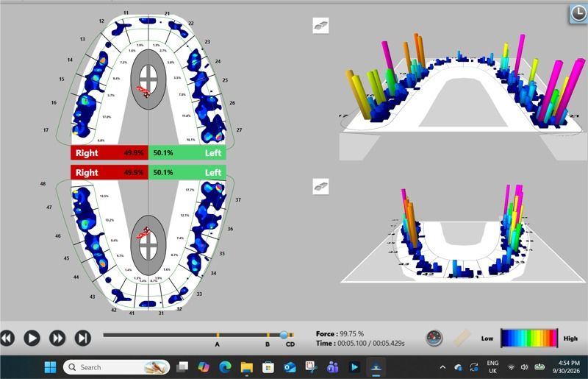Screen dimensions: 588x379
Task: Open Outlook from the taskbar
Action: [290, 367]
